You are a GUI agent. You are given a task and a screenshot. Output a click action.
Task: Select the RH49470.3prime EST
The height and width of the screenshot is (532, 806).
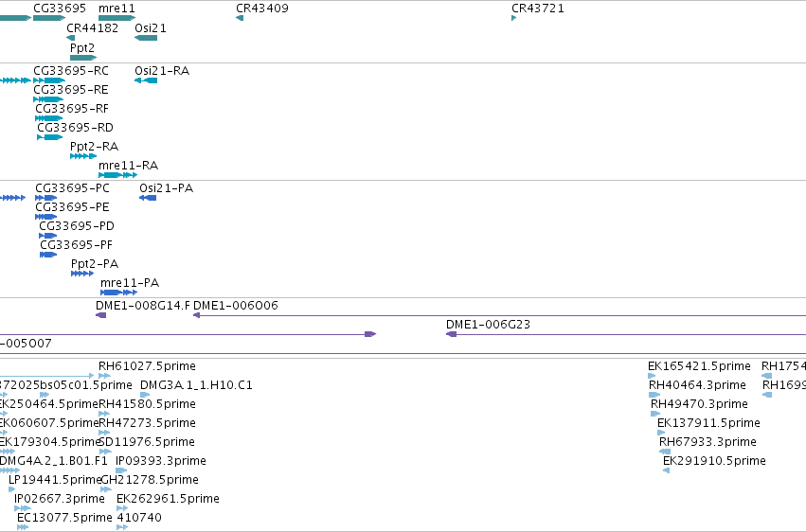tap(655, 414)
